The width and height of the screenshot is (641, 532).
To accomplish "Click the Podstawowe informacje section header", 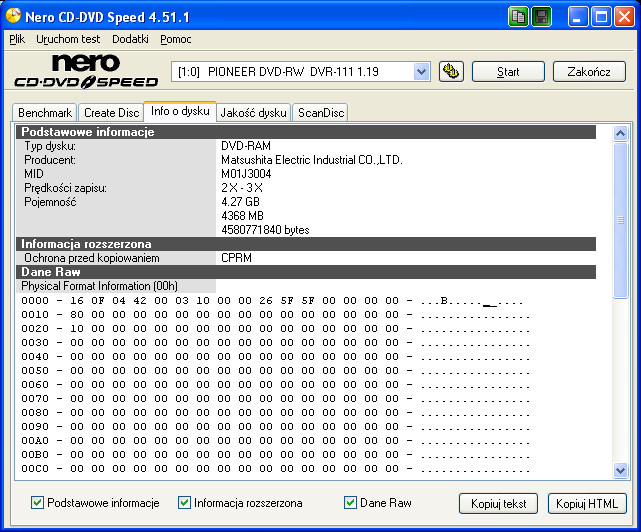I will tap(306, 132).
